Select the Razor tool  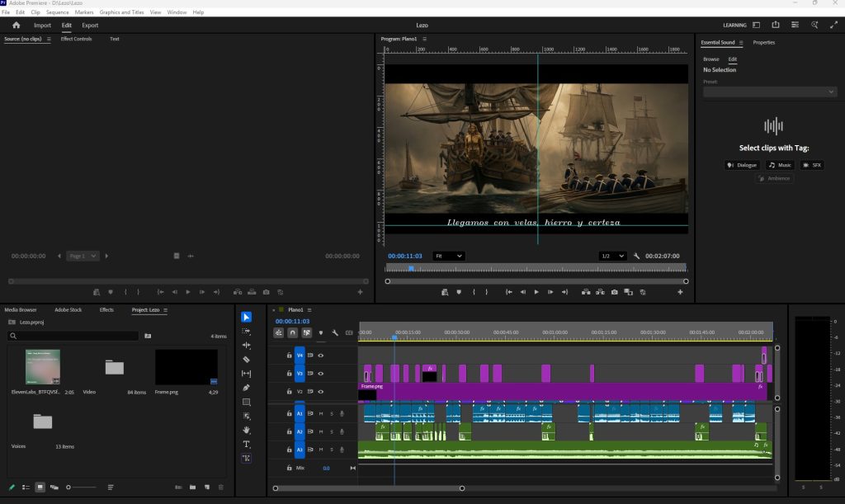point(246,359)
